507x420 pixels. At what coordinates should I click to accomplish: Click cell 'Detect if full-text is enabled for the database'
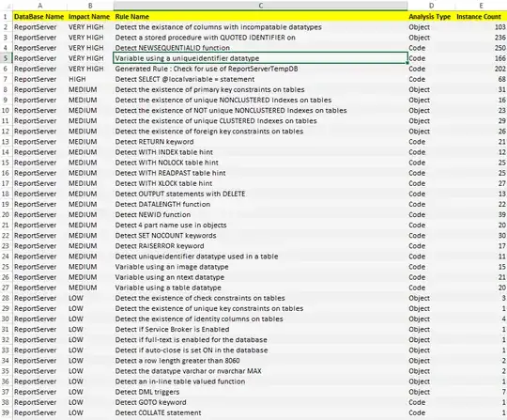coord(260,340)
